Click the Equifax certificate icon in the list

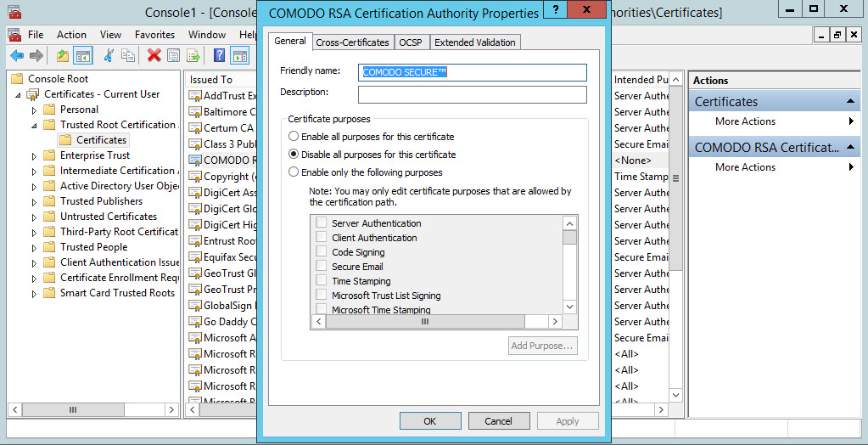[x=194, y=257]
